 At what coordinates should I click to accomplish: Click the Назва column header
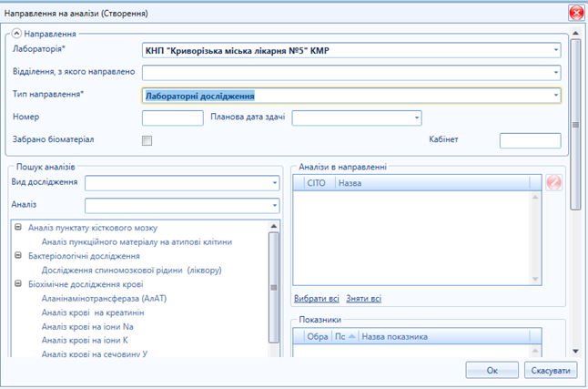[x=432, y=183]
